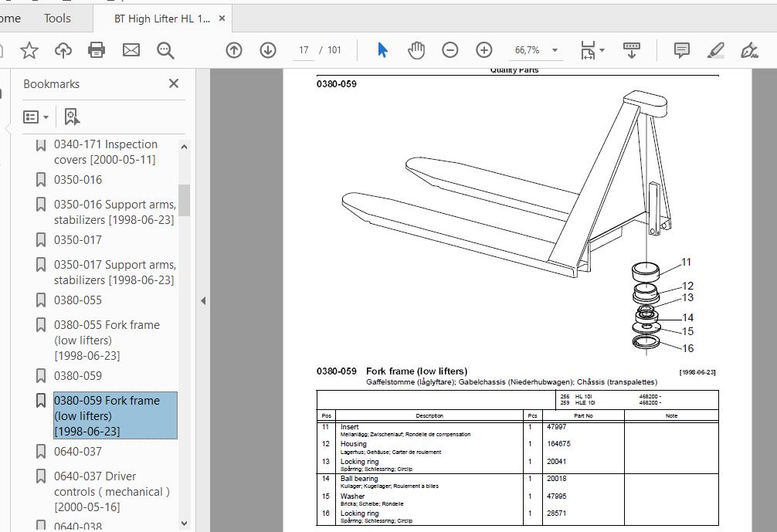Image resolution: width=777 pixels, height=532 pixels.
Task: Click the upload to cloud icon
Action: [63, 50]
